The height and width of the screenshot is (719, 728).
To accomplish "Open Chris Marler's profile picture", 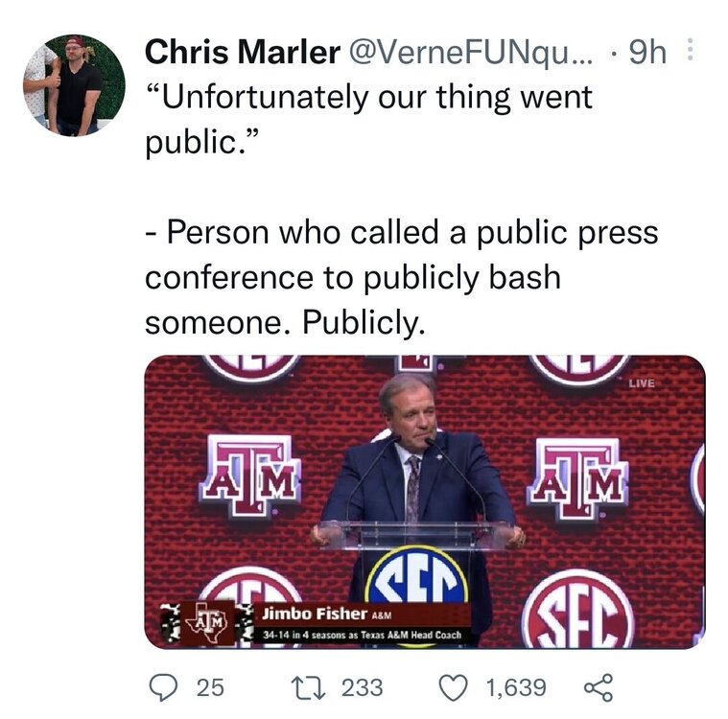I will pos(75,85).
